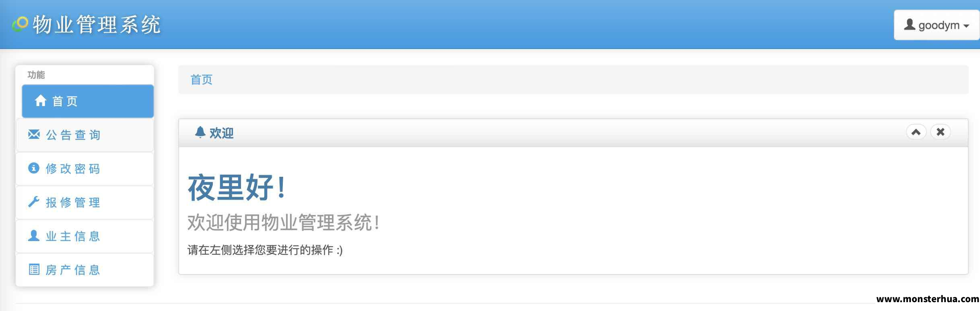Open 业主信息 sidebar entry
Screen dimensions: 980x311
coord(85,236)
